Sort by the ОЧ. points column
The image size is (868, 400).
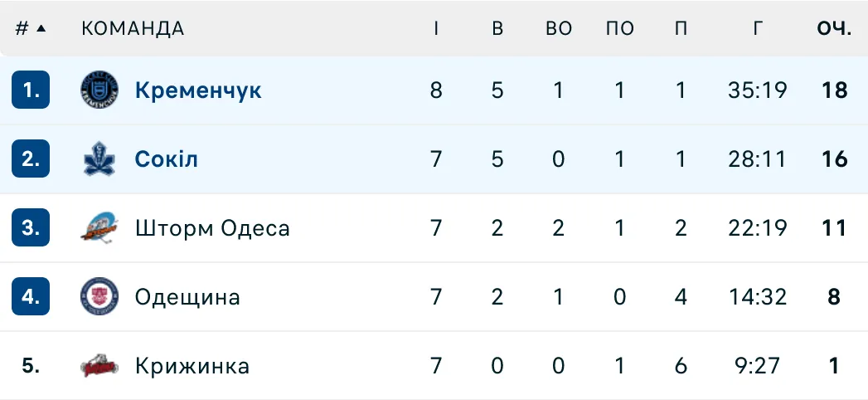(x=834, y=28)
